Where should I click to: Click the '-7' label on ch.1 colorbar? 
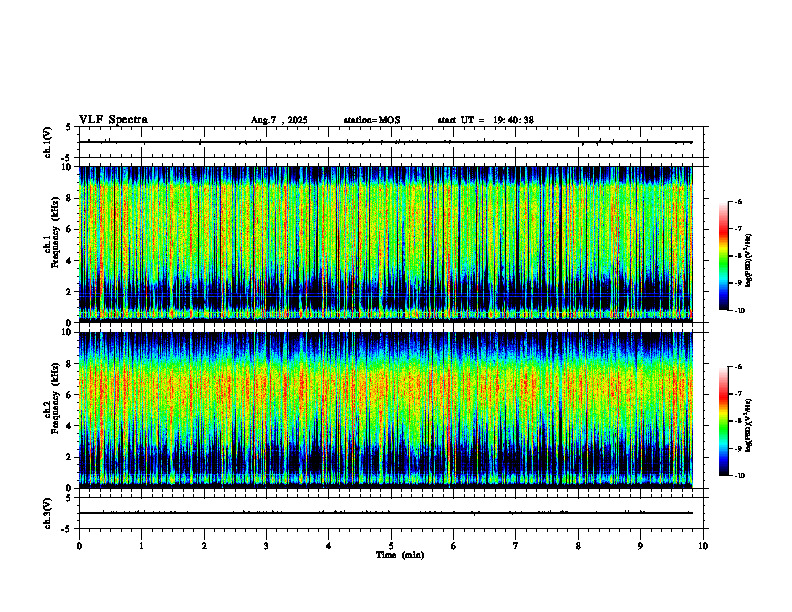tap(738, 229)
